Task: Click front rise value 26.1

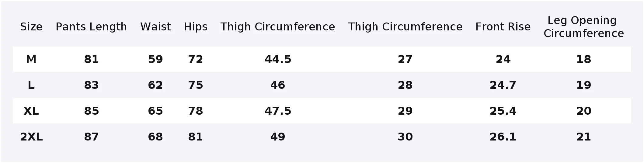Action: (503, 137)
